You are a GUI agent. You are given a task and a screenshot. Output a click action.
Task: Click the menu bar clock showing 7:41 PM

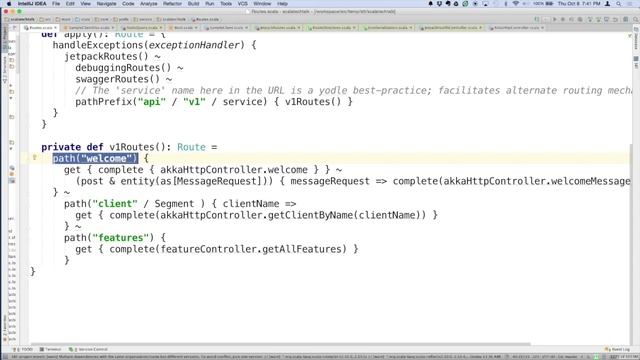pyautogui.click(x=579, y=4)
